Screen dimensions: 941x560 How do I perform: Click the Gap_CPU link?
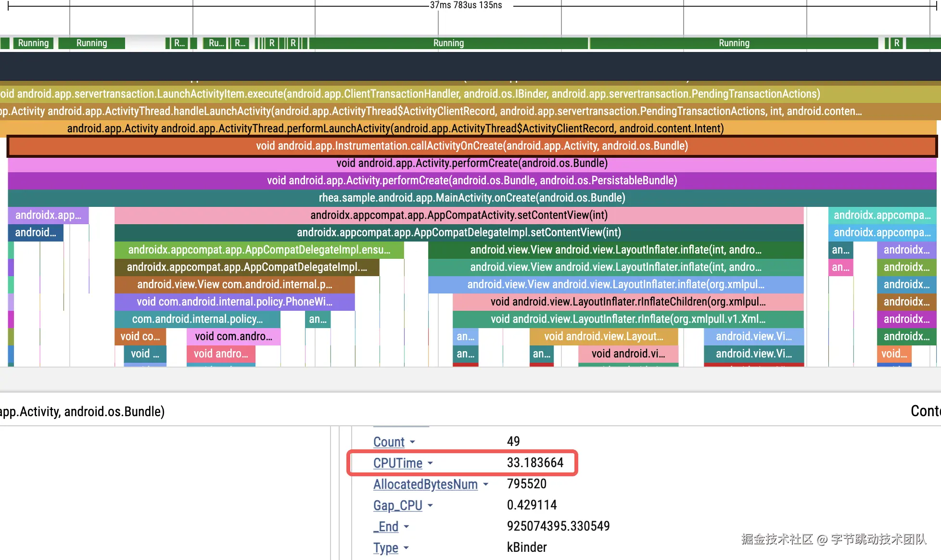point(397,506)
